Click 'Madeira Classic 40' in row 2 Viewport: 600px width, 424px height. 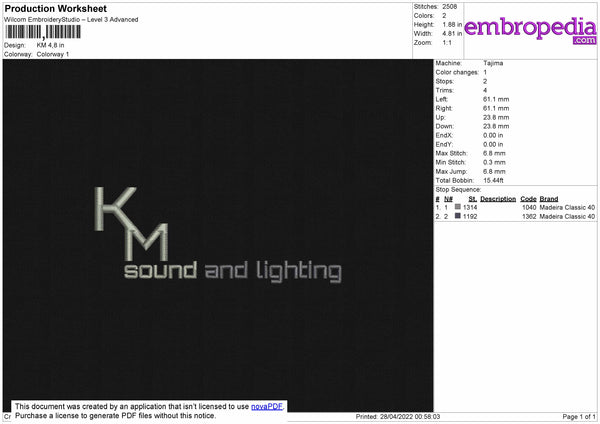point(567,217)
